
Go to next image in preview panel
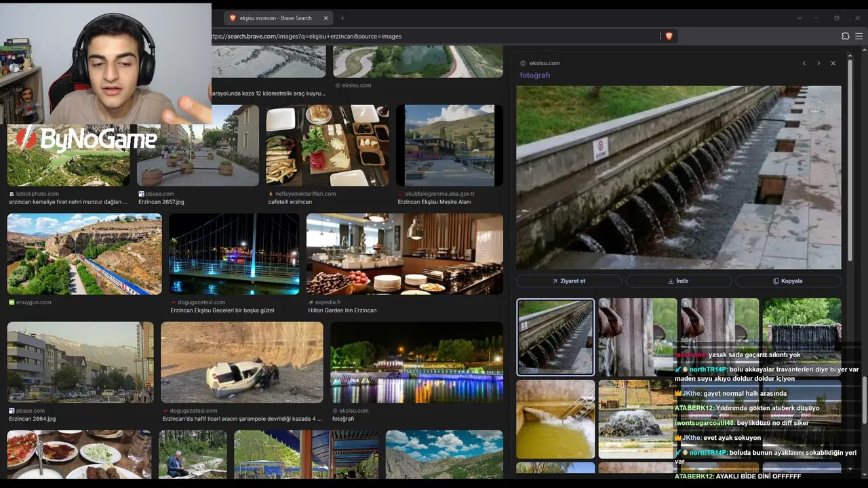(x=818, y=63)
